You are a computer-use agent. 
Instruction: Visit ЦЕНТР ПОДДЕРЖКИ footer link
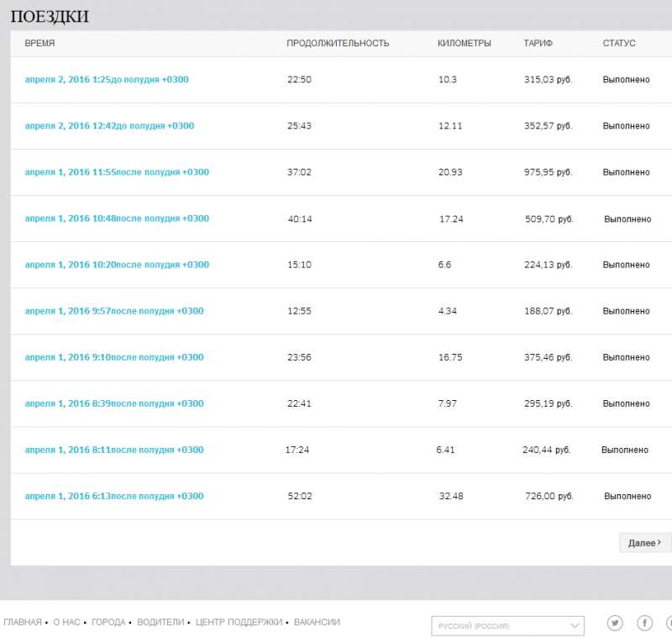tap(239, 622)
